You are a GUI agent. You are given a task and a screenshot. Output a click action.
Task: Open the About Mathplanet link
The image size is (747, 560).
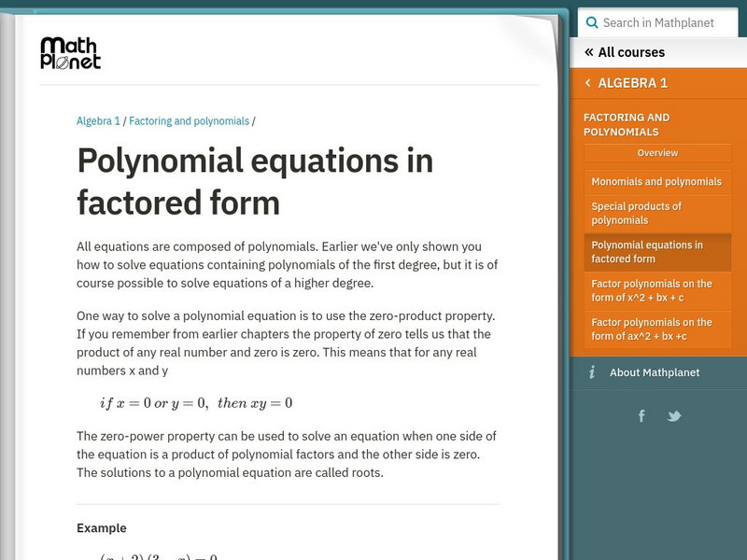pyautogui.click(x=655, y=372)
